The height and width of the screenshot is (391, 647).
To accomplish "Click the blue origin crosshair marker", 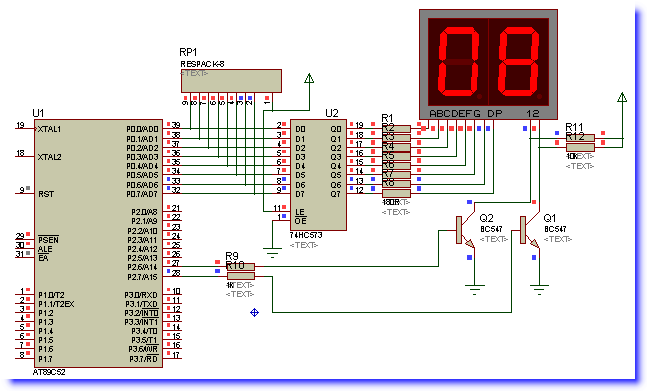I will click(255, 312).
